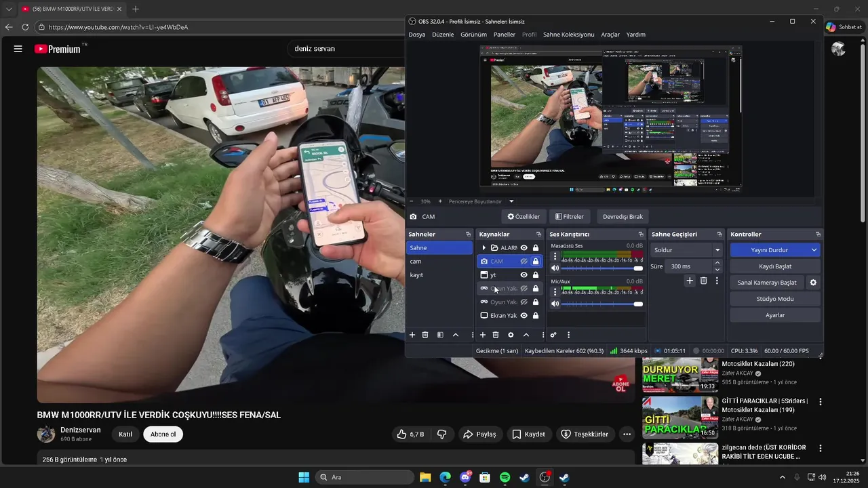Image resolution: width=868 pixels, height=488 pixels.
Task: Undock the Kaynaklar panel
Action: coord(538,234)
